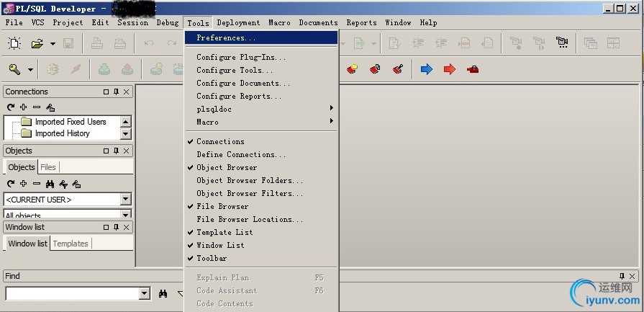Click the Connections list scroll-up arrow
Image resolution: width=644 pixels, height=312 pixels.
click(x=126, y=121)
